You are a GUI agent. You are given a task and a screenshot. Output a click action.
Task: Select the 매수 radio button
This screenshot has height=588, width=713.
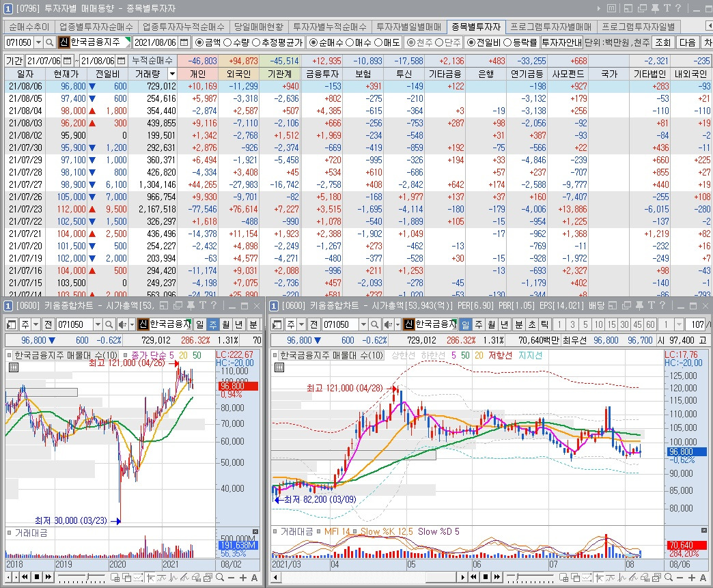(x=350, y=42)
